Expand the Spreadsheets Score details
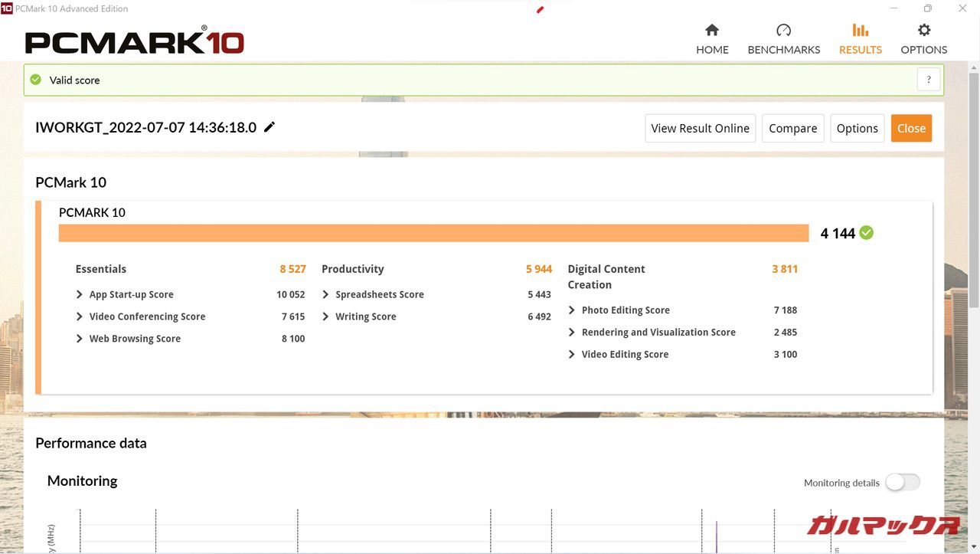Image resolution: width=980 pixels, height=554 pixels. 326,294
